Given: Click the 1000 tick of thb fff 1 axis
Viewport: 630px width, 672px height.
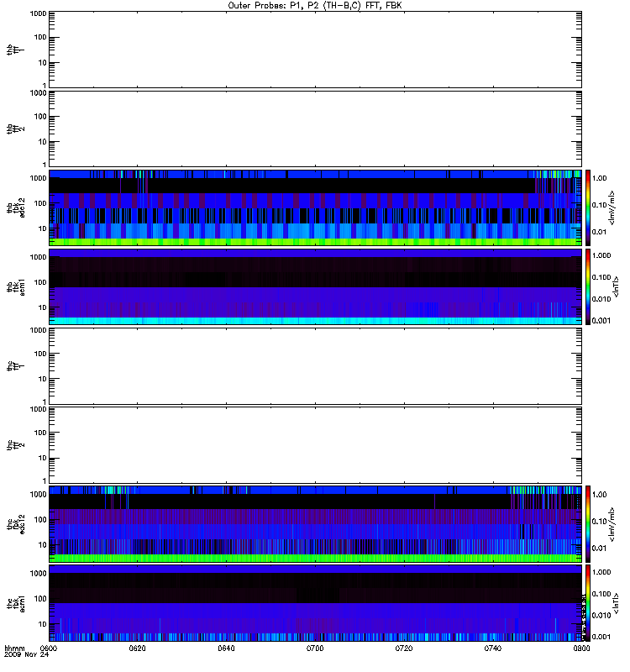Looking at the screenshot, I should (x=38, y=13).
